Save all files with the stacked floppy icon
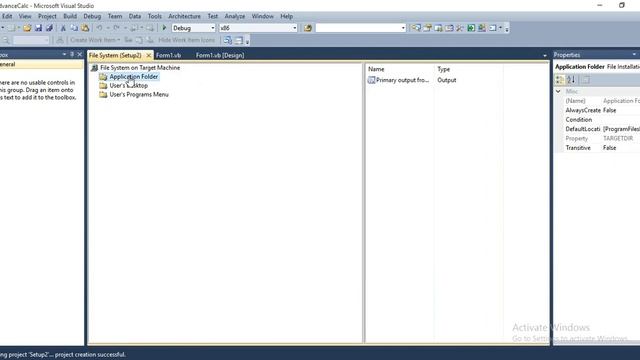This screenshot has width=640, height=360. [x=49, y=28]
